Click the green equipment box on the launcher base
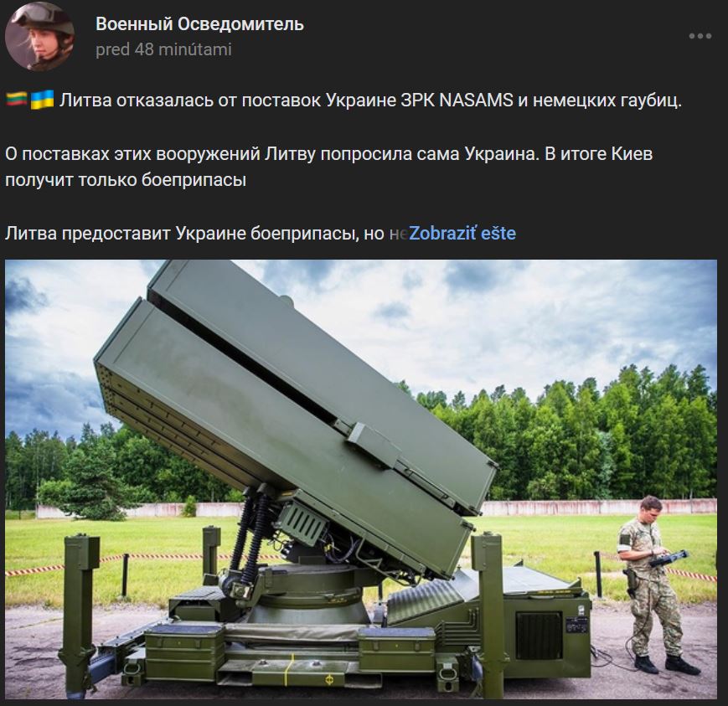This screenshot has height=706, width=728. [x=184, y=652]
